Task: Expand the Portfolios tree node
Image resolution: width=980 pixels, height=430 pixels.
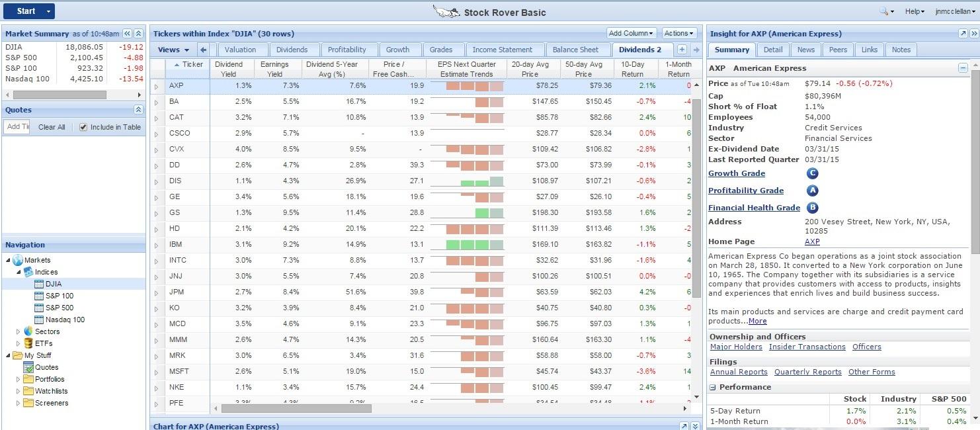Action: (19, 379)
